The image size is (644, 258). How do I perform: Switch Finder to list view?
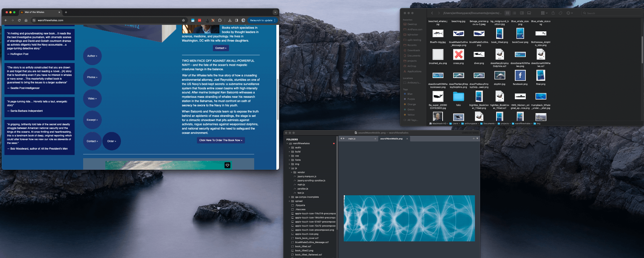(515, 13)
